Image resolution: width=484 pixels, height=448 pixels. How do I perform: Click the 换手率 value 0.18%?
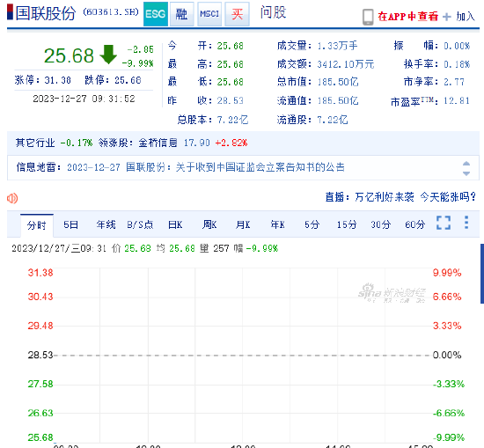457,64
